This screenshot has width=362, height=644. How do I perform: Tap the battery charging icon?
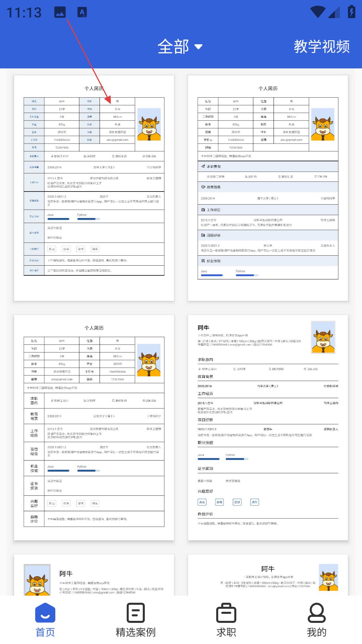[351, 12]
